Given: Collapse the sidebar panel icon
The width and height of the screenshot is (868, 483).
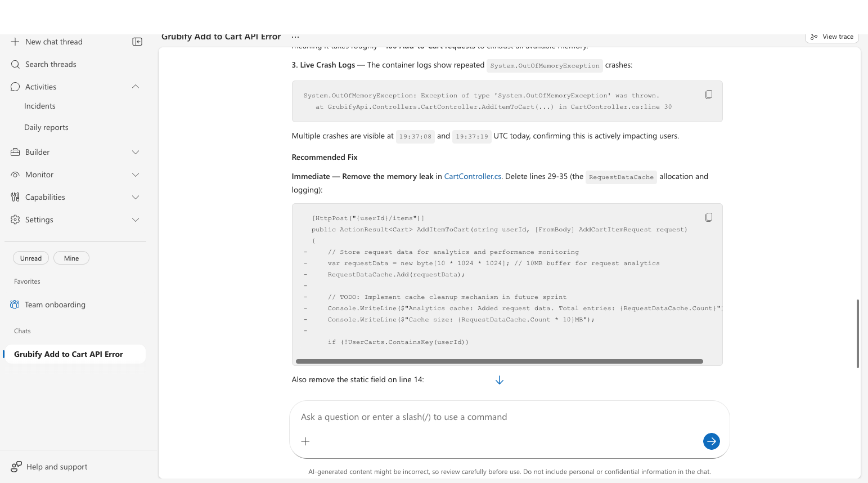Looking at the screenshot, I should pos(137,42).
